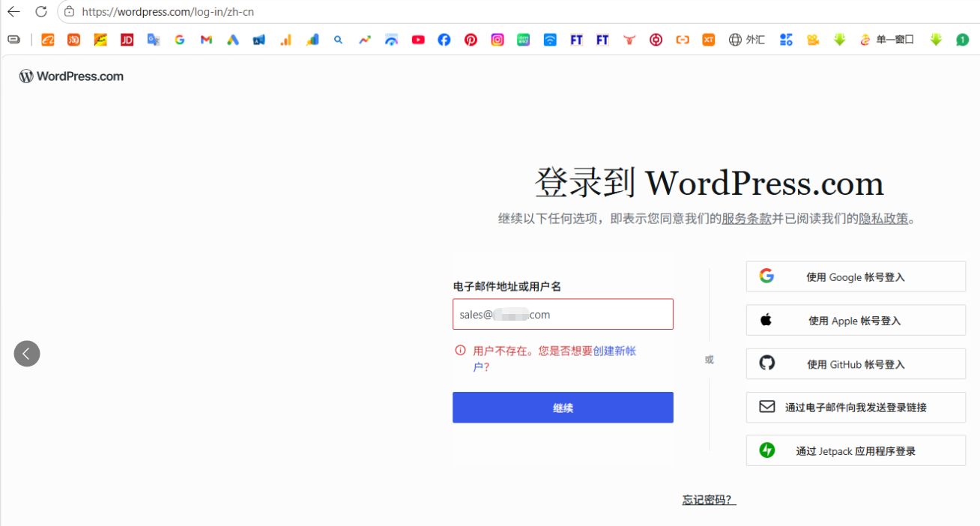This screenshot has width=980, height=526.
Task: Open the Google Ads bookmark
Action: click(x=233, y=40)
